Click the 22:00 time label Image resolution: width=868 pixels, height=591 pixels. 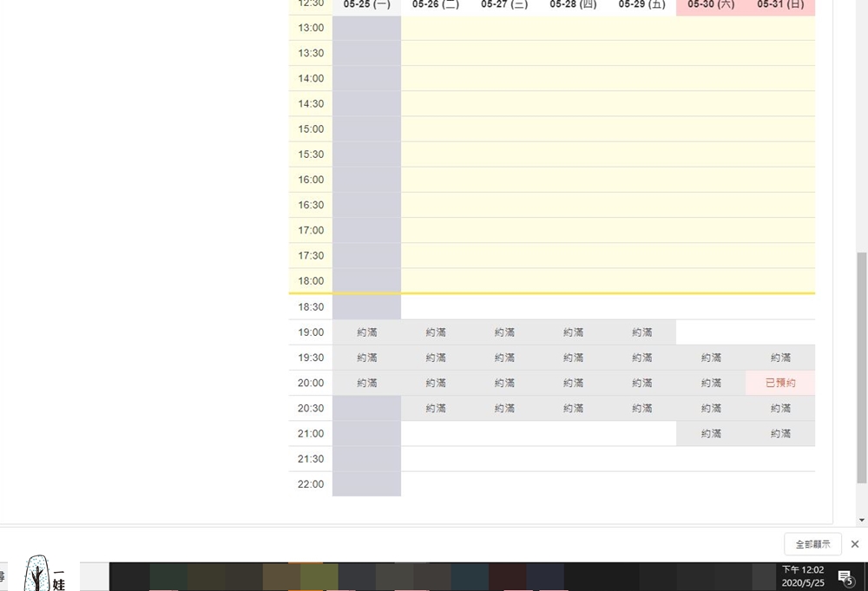tap(311, 484)
